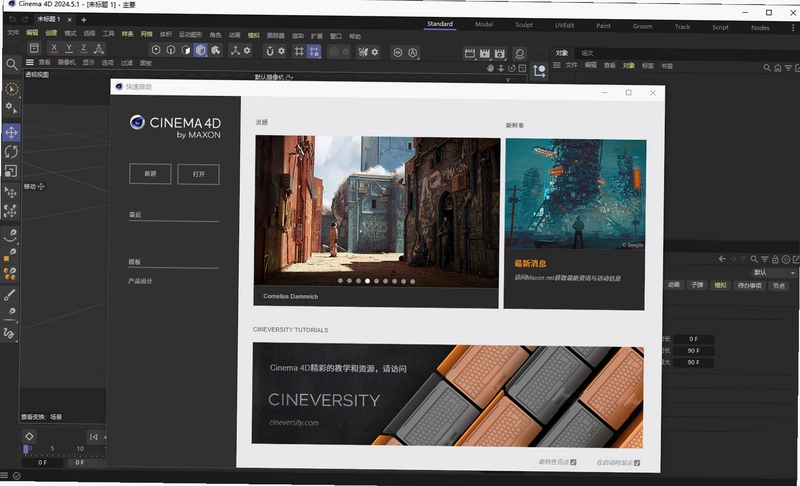Click the Symmetry butterfly icon
This screenshot has width=800, height=486.
click(363, 52)
